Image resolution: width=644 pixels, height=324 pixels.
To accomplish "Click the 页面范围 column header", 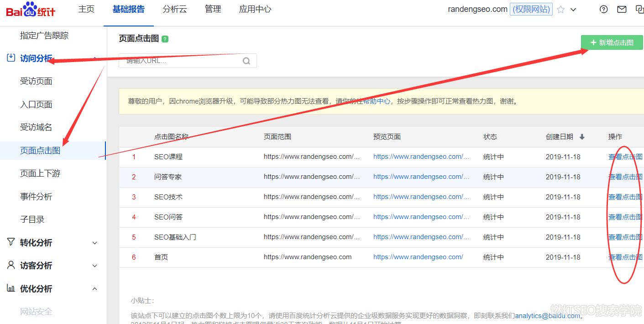I will tap(277, 137).
